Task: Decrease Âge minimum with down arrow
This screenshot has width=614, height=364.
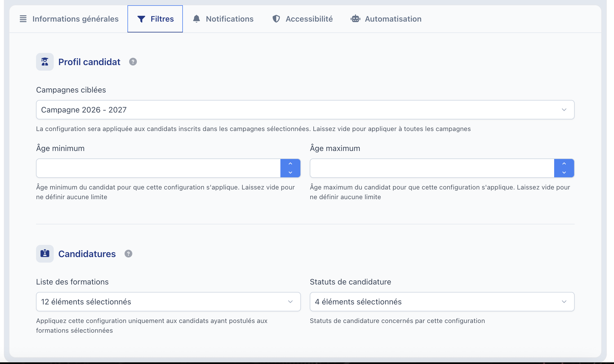Action: click(x=290, y=173)
